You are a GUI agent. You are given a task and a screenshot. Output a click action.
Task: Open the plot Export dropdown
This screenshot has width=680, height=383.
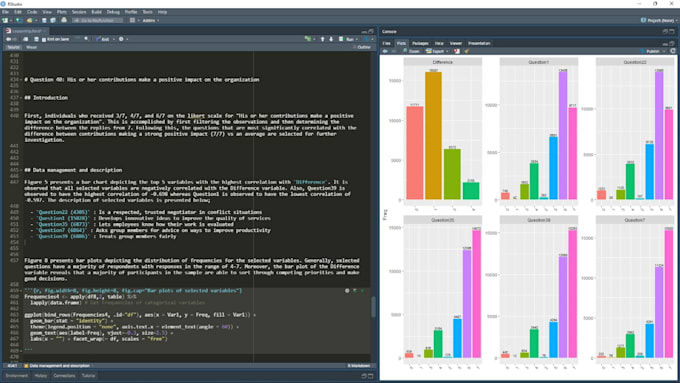click(437, 51)
